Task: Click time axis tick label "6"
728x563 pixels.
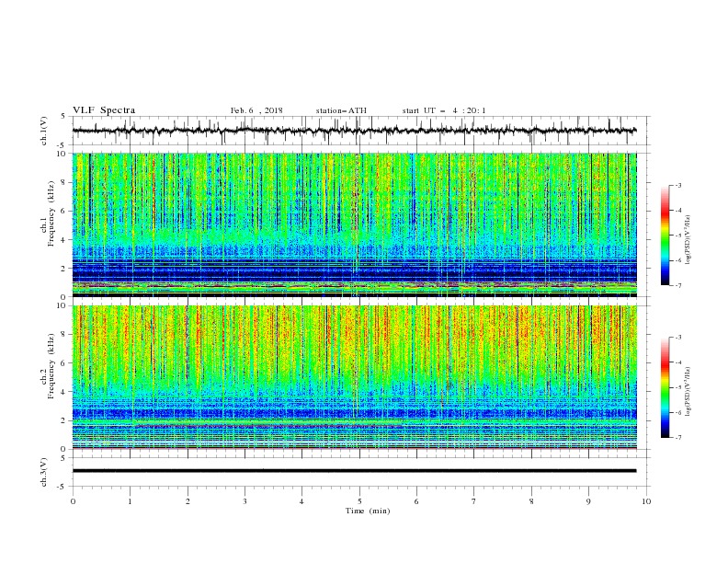Action: click(416, 501)
